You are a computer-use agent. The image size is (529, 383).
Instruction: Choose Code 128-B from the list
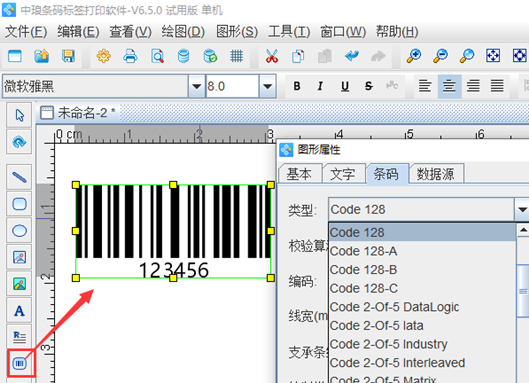422,270
